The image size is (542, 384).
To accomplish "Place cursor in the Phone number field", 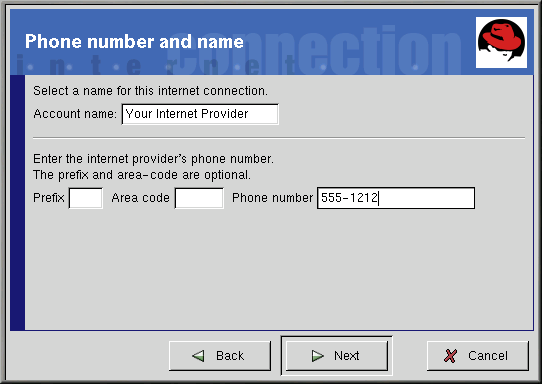I will [x=396, y=198].
